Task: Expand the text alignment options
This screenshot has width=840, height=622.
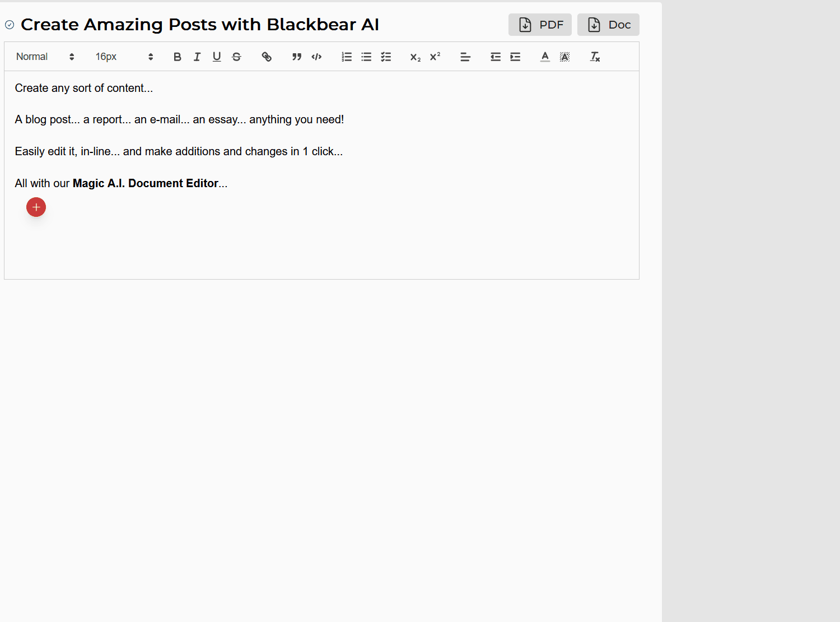Action: 465,57
